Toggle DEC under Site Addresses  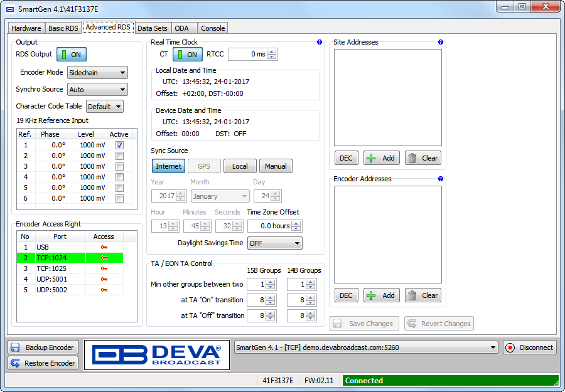point(347,158)
